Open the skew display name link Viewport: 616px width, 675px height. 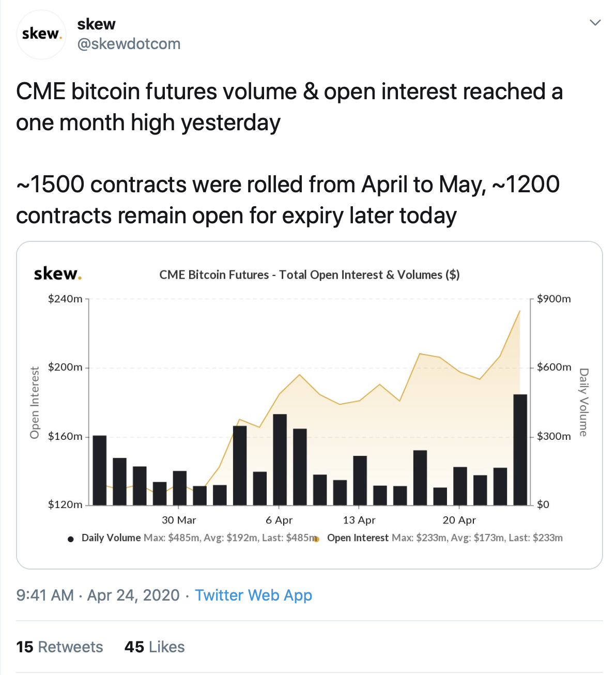(96, 24)
